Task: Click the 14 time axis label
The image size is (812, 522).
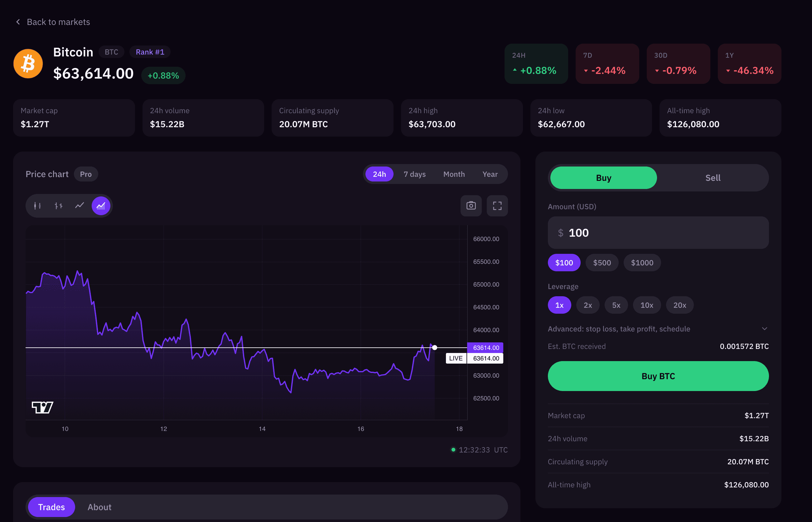Action: [x=262, y=429]
